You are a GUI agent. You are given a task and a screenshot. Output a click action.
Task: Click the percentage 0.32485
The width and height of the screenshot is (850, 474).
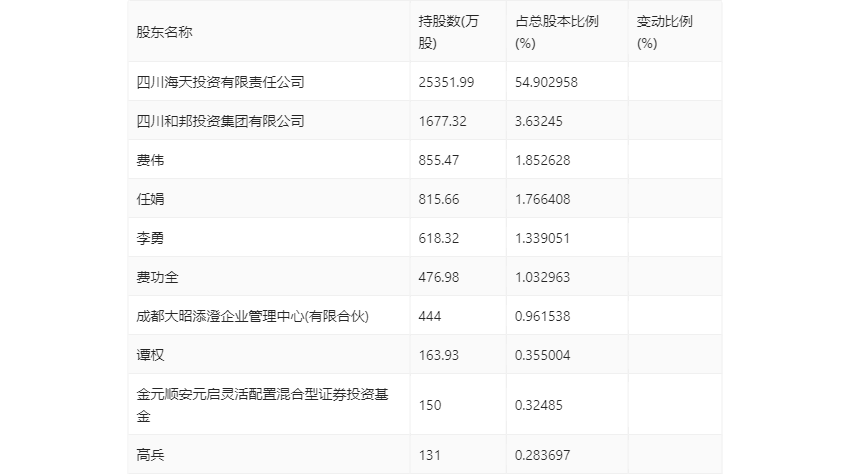(x=539, y=405)
